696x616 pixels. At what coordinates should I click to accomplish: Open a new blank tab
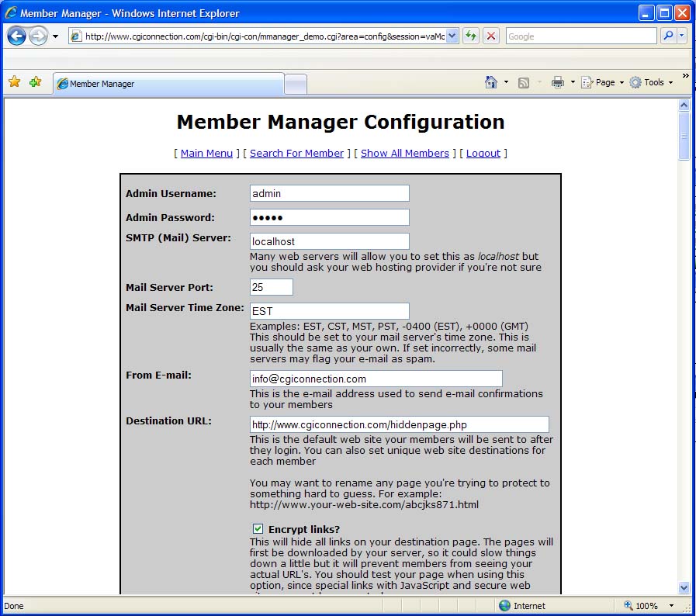pos(295,84)
